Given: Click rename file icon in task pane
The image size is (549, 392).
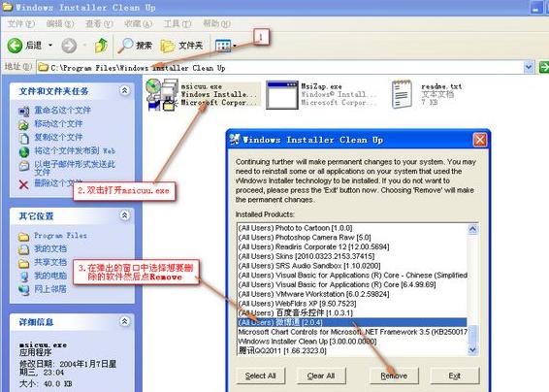Looking at the screenshot, I should pos(23,112).
